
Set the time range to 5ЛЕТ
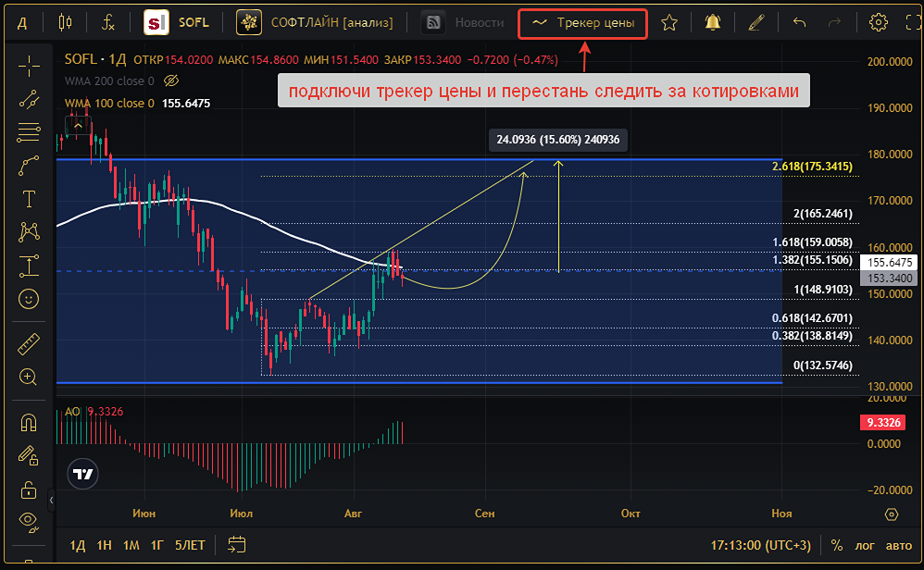click(x=190, y=545)
